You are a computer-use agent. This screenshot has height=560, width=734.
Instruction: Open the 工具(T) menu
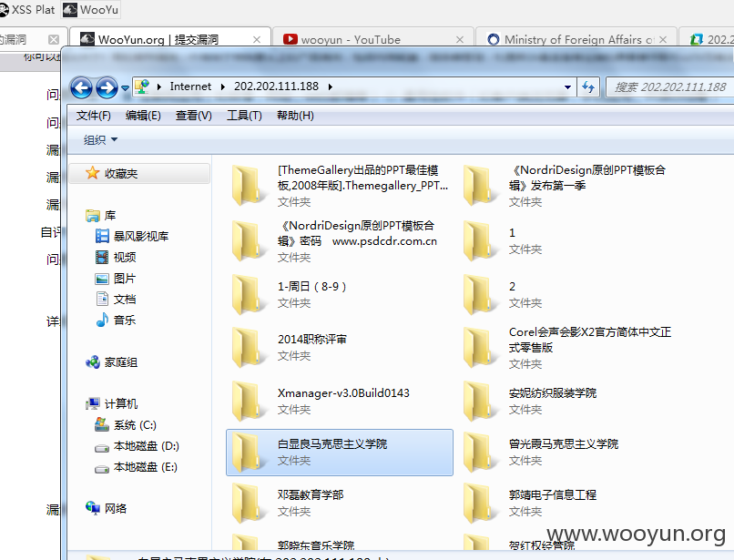(x=244, y=116)
